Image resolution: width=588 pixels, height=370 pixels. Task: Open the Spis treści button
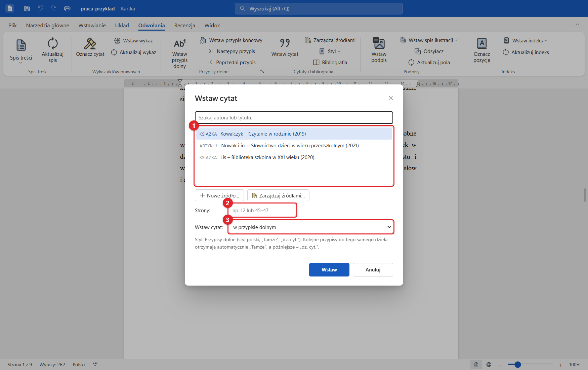21,51
